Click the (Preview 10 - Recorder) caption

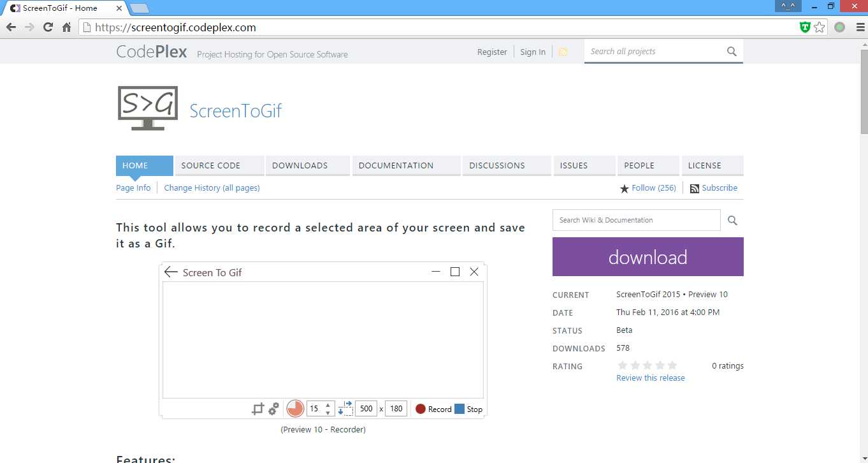[323, 430]
